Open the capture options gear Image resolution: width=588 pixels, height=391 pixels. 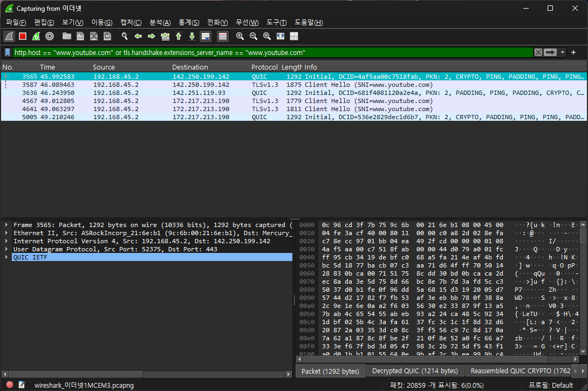[50, 36]
